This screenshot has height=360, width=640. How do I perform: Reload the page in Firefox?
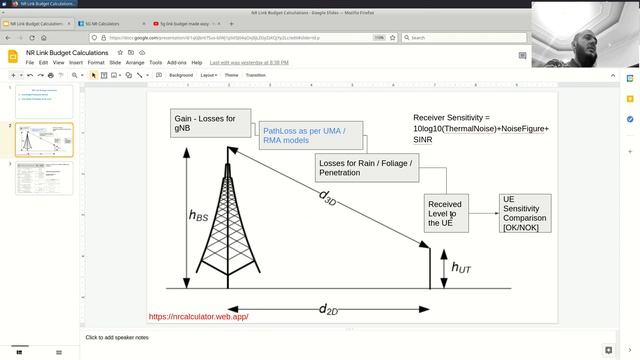point(32,38)
